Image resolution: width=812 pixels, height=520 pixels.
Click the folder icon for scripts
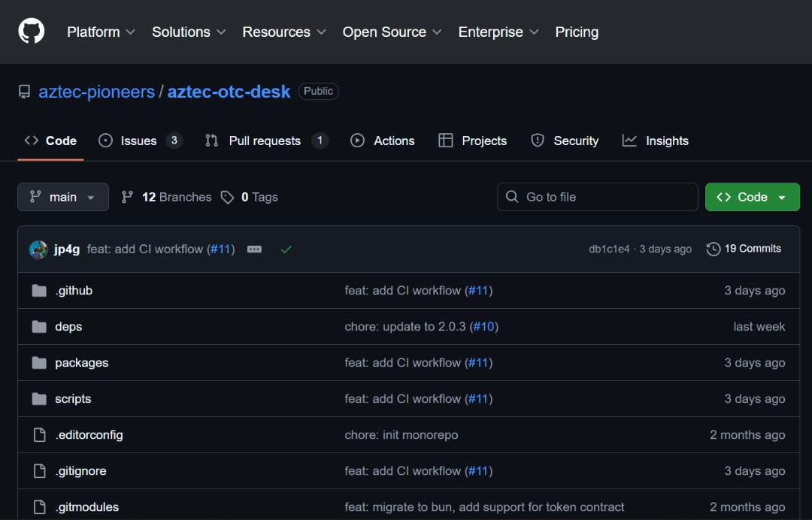tap(39, 400)
